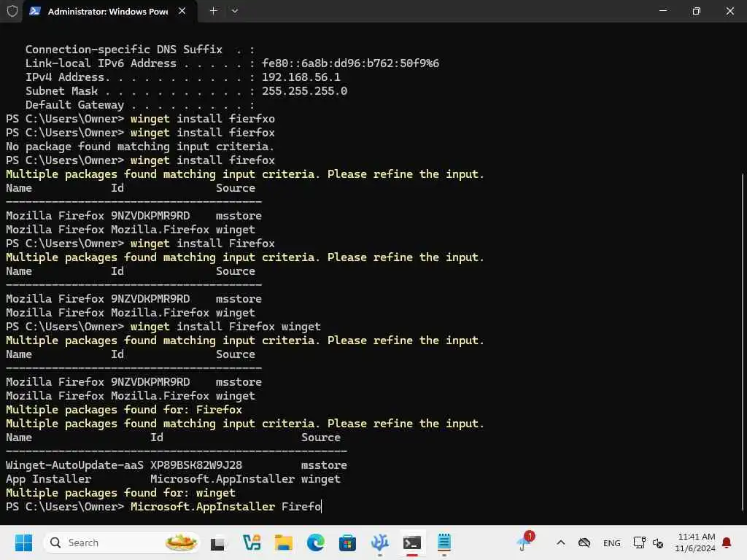
Task: Click the IPv6 address fe80::6a8b:dd96:b762:50f9%6
Action: 350,63
